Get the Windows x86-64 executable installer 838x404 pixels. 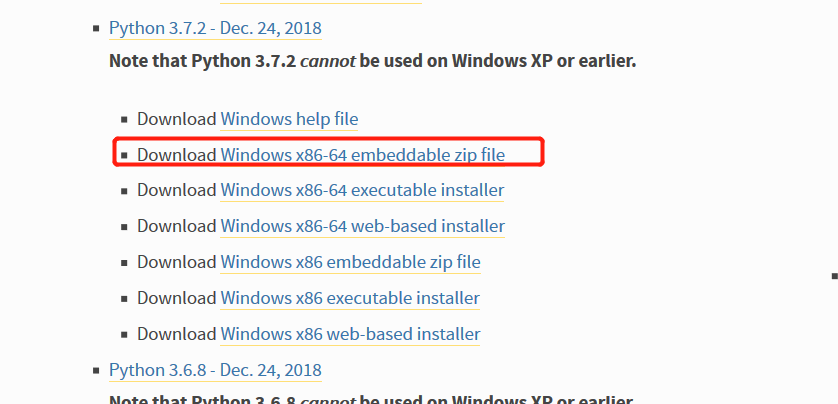click(x=362, y=190)
